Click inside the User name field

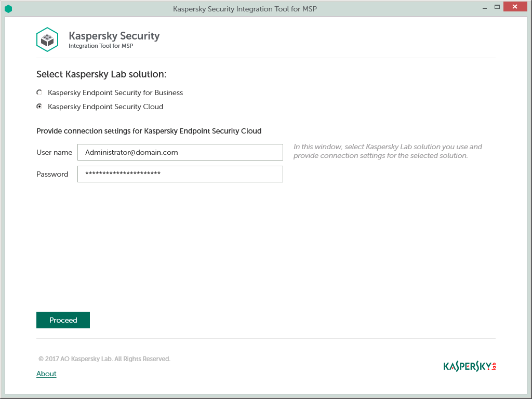tap(180, 152)
